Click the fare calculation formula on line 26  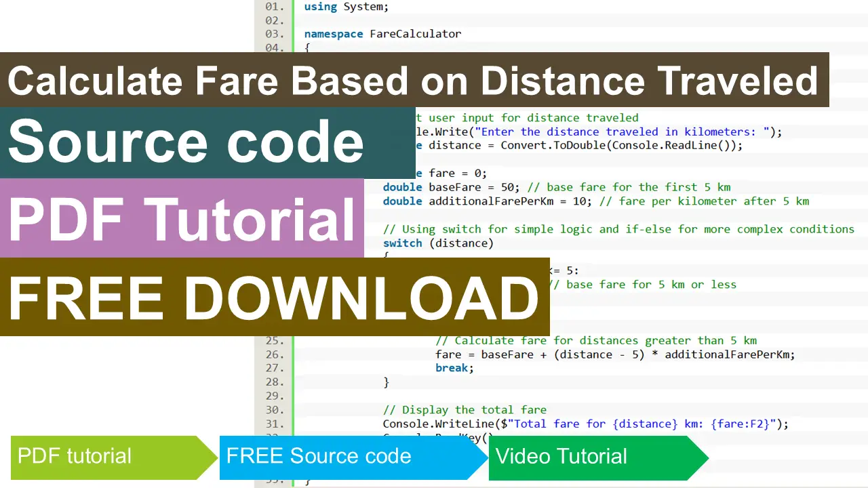[614, 354]
